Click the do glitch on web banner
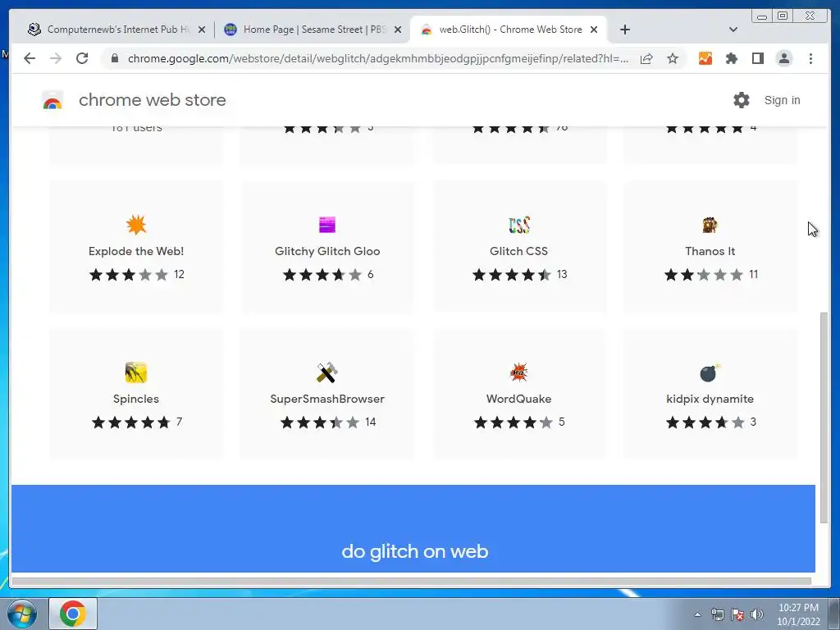 (x=413, y=529)
